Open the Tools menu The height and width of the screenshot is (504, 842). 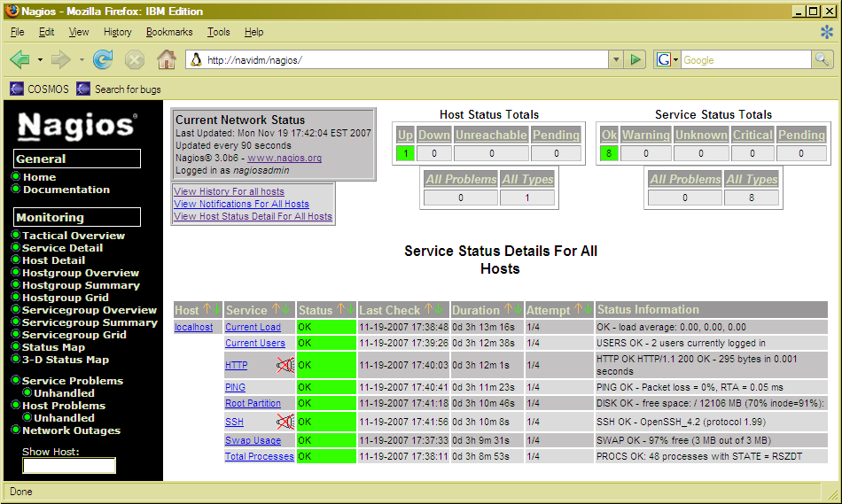(x=219, y=32)
